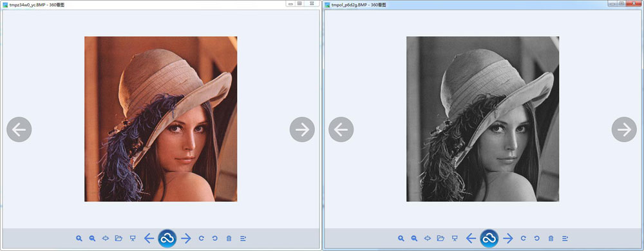Zoom in on the color Lena image

click(x=79, y=238)
